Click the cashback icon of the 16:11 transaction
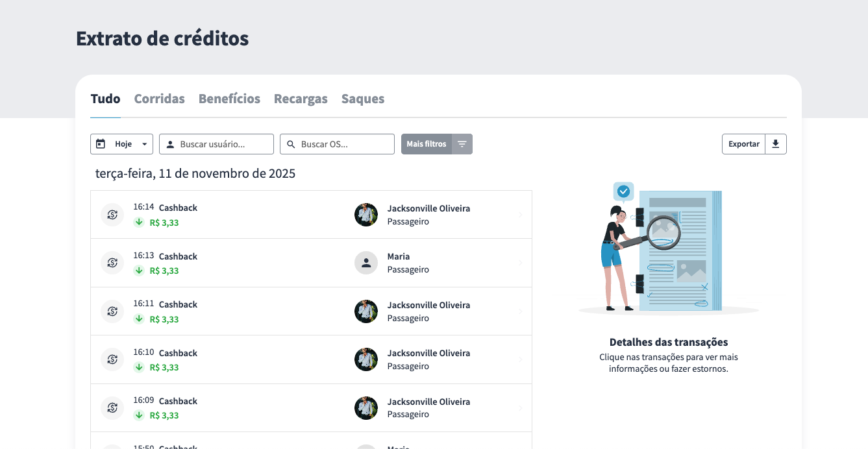This screenshot has width=868, height=449. pos(112,311)
